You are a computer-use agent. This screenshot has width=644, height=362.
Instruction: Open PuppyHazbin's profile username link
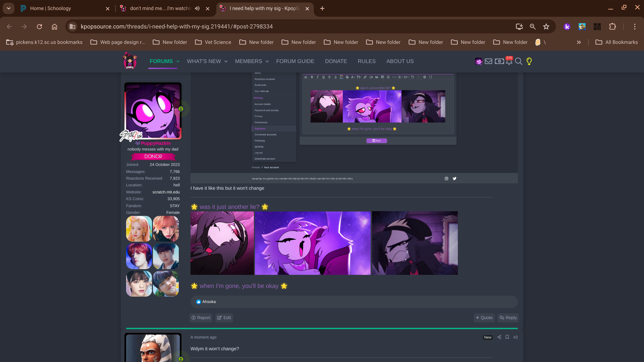point(156,143)
